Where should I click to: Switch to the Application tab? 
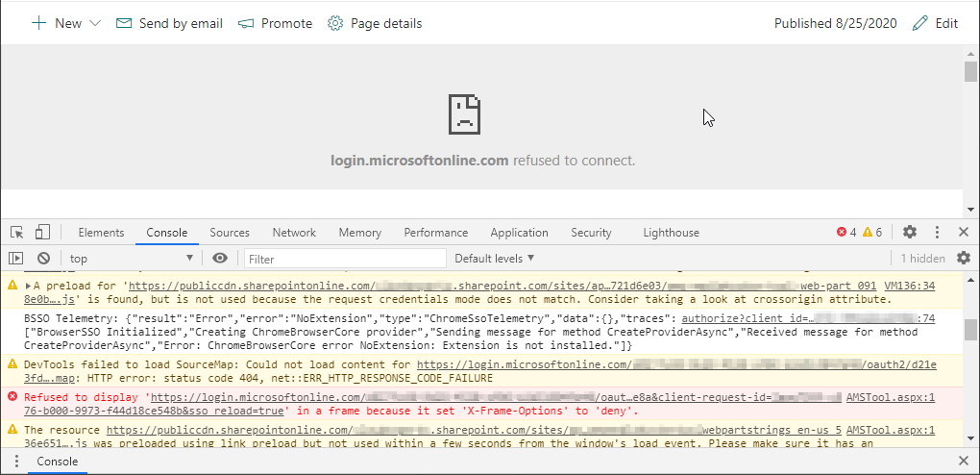[x=520, y=233]
